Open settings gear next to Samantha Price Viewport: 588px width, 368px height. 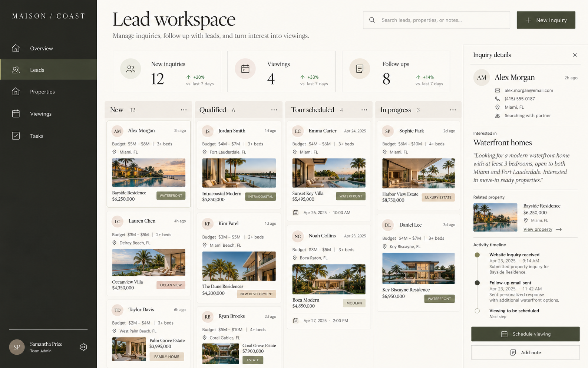pyautogui.click(x=84, y=347)
